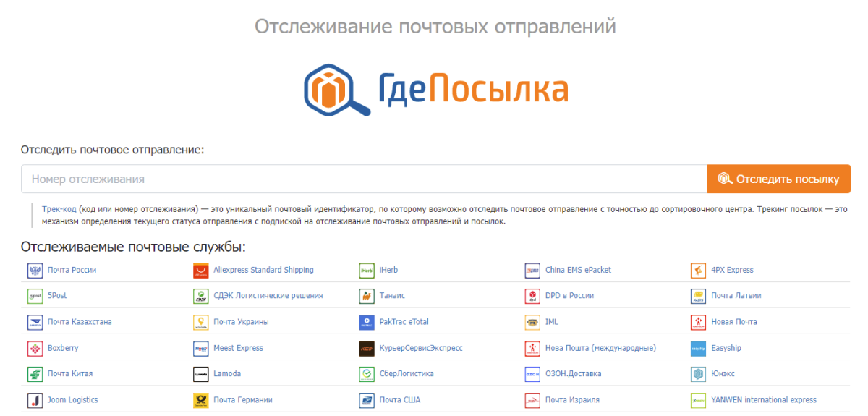This screenshot has width=868, height=416.
Task: Open the Lamoda text link
Action: [x=227, y=373]
